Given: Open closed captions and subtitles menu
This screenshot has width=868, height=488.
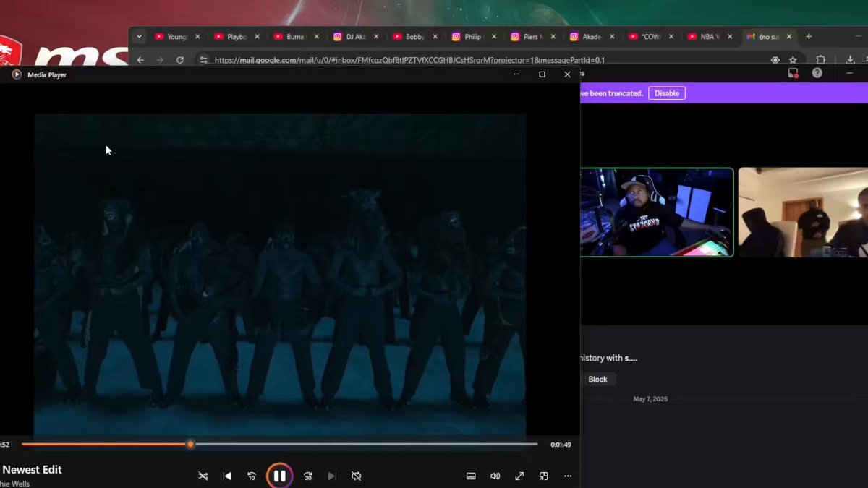Looking at the screenshot, I should [471, 476].
